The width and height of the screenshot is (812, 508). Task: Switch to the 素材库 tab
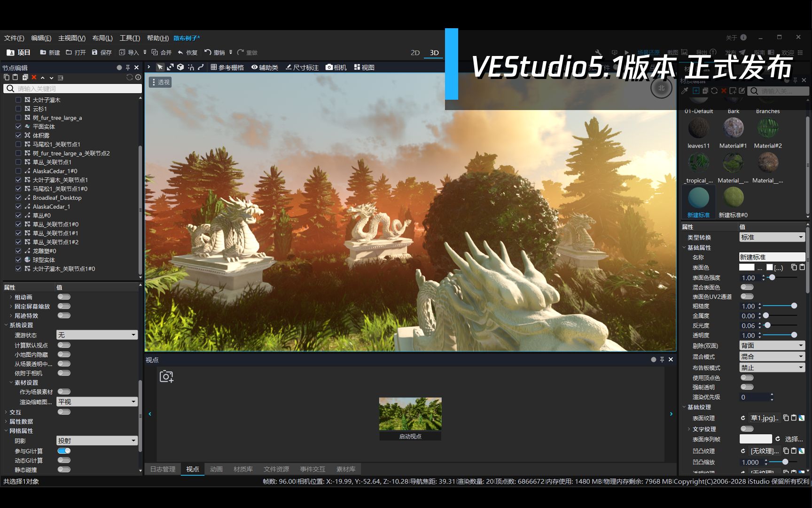[x=346, y=469]
